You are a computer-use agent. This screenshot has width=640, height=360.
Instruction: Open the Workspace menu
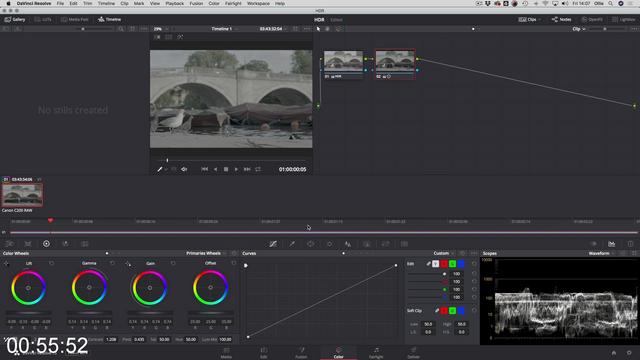pyautogui.click(x=258, y=3)
